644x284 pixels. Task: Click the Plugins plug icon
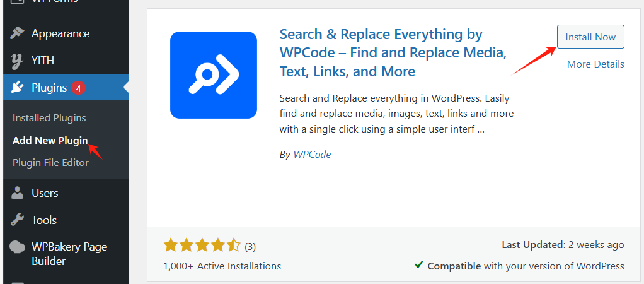coord(17,88)
